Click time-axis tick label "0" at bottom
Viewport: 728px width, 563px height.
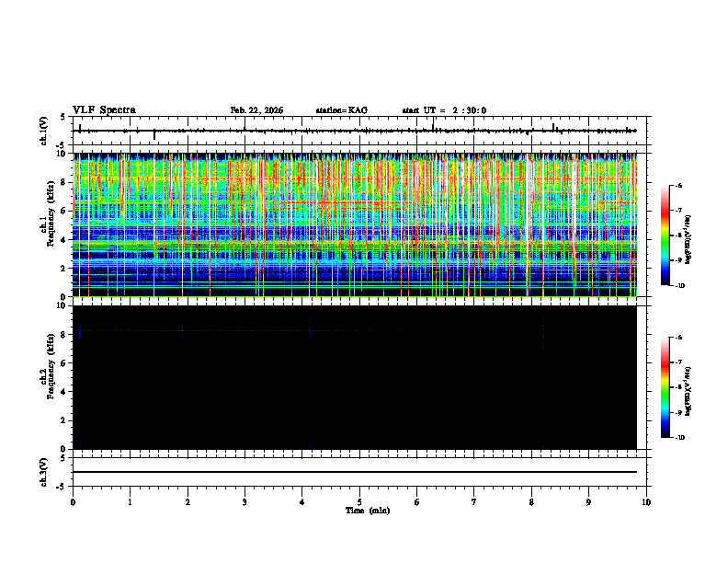[x=73, y=502]
